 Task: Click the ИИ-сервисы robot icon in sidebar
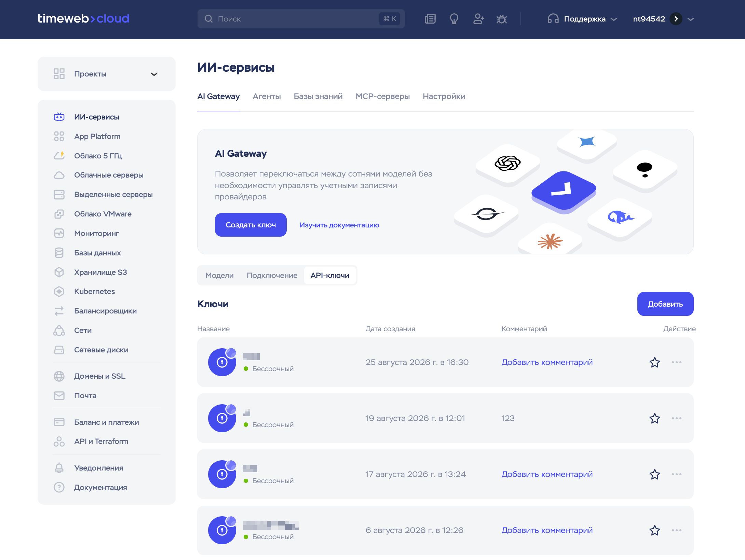coord(59,117)
